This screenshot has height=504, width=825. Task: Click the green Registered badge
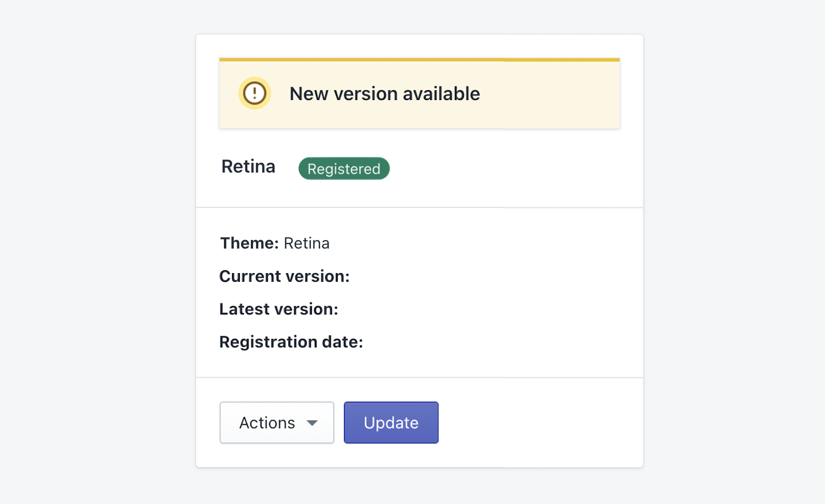point(344,169)
